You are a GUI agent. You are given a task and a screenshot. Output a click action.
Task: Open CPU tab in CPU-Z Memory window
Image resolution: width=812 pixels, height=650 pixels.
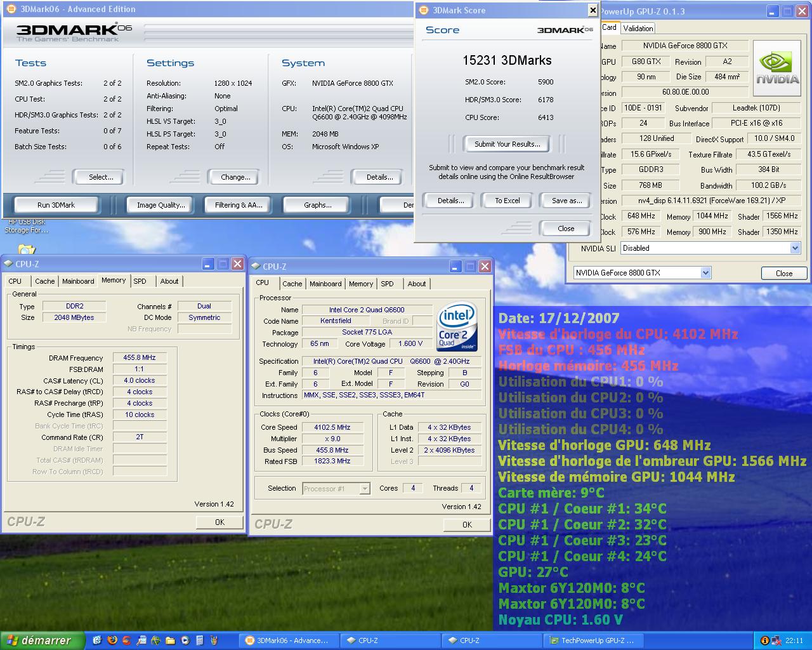click(15, 281)
